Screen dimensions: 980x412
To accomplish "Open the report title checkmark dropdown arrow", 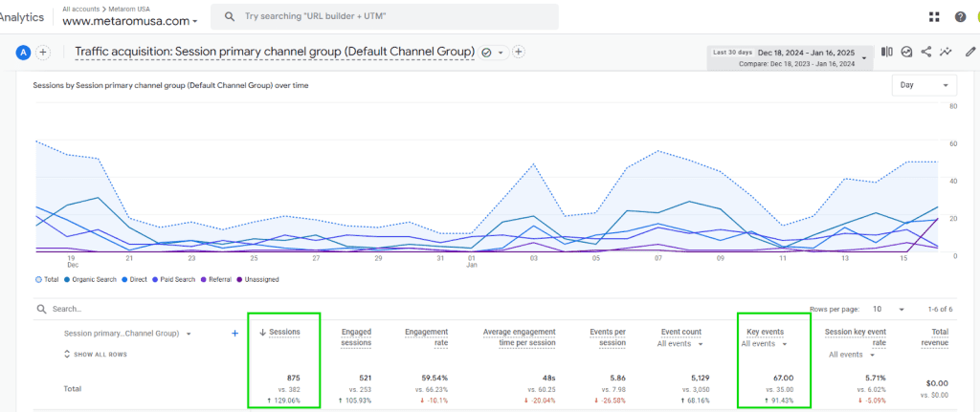I will point(501,54).
